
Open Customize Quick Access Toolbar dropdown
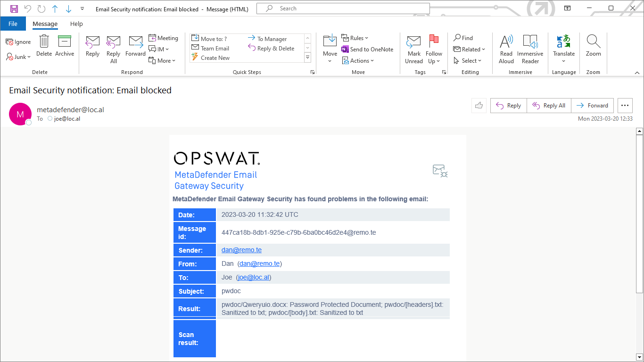83,8
